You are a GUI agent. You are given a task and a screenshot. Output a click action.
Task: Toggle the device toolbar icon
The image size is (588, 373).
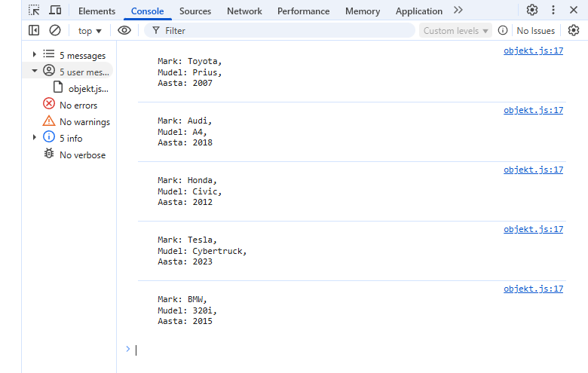55,11
